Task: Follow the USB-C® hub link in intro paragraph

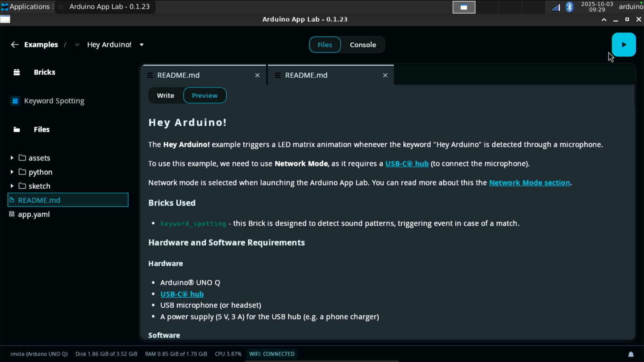Action: pos(407,164)
